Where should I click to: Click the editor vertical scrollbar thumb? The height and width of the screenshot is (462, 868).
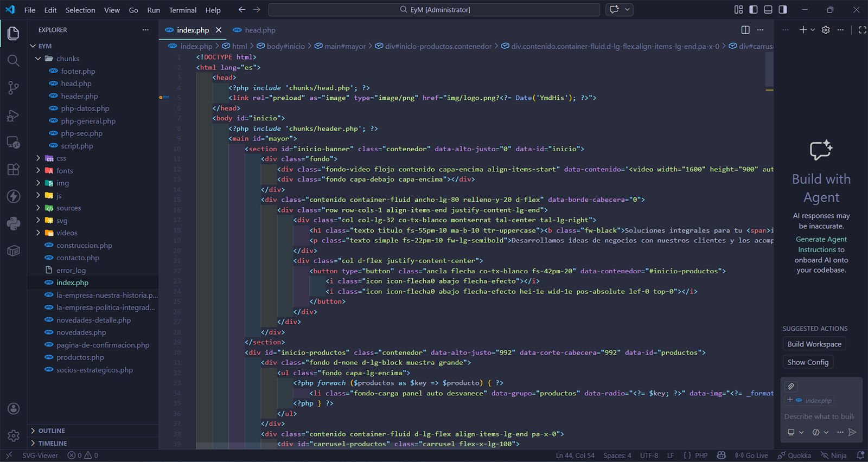[x=769, y=69]
